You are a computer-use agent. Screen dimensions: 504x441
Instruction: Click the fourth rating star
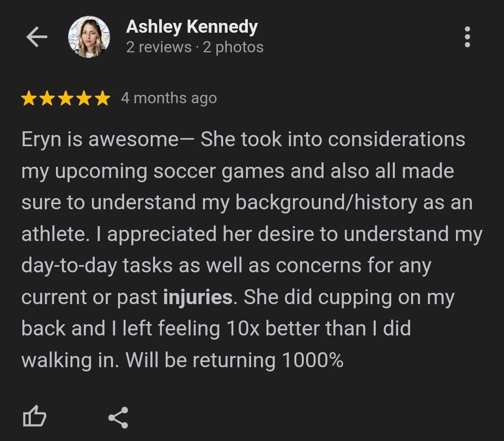coord(84,99)
